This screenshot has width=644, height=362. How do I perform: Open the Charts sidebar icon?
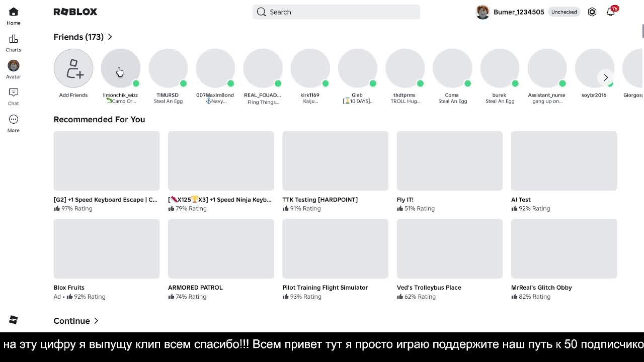[14, 39]
